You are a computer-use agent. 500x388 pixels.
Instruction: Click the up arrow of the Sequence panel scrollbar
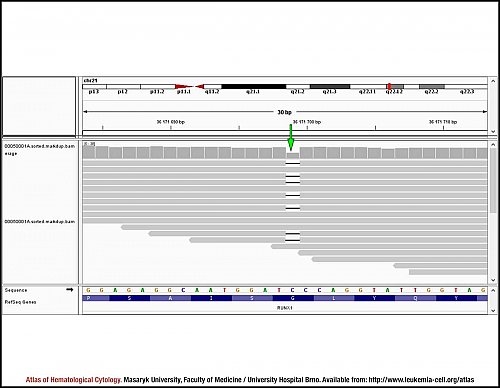[x=493, y=290]
